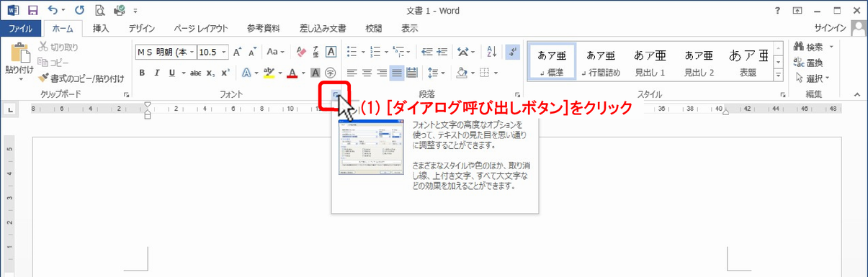Decrease font size with the small A
The image size is (868, 277).
point(253,52)
